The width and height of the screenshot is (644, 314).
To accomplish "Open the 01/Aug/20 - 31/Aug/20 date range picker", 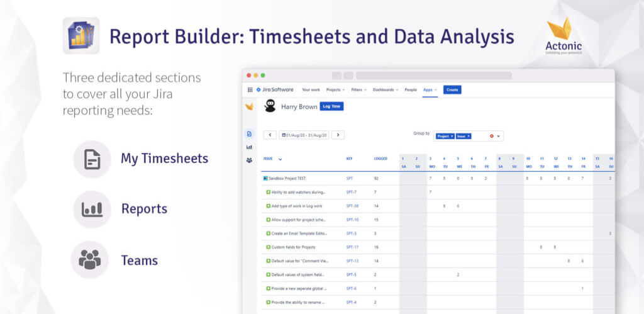I will (x=304, y=135).
